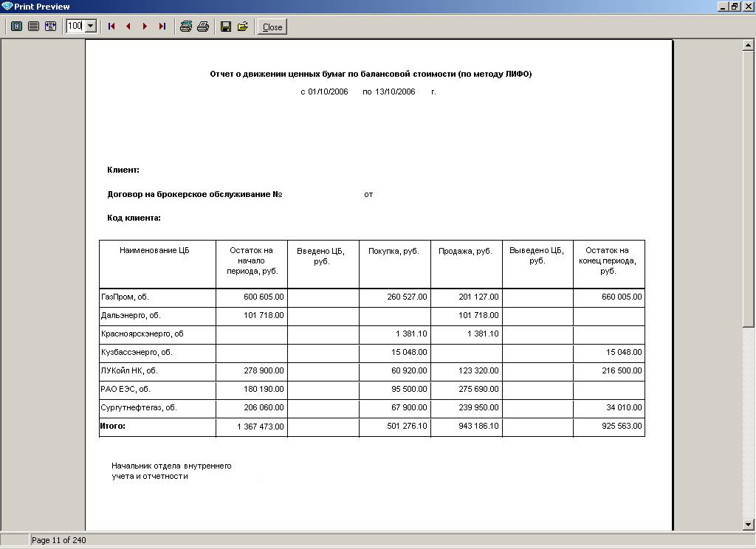Go to the previous page
Screen dimensions: 756x549
tap(128, 26)
